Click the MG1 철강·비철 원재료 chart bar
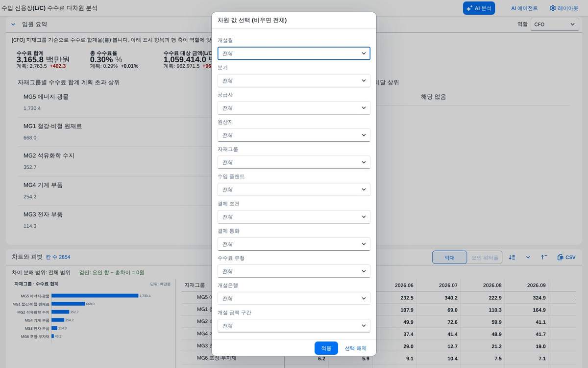The image size is (588, 368). pyautogui.click(x=68, y=304)
